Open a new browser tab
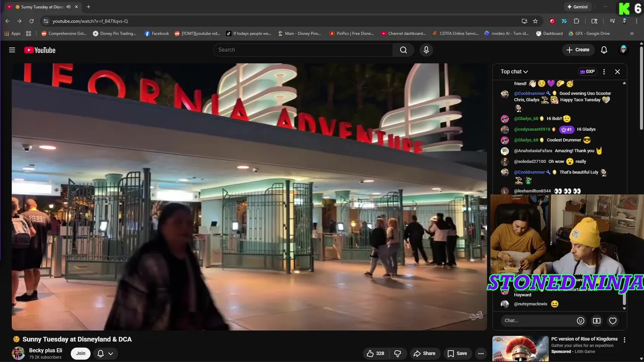This screenshot has height=362, width=644. 89,7
